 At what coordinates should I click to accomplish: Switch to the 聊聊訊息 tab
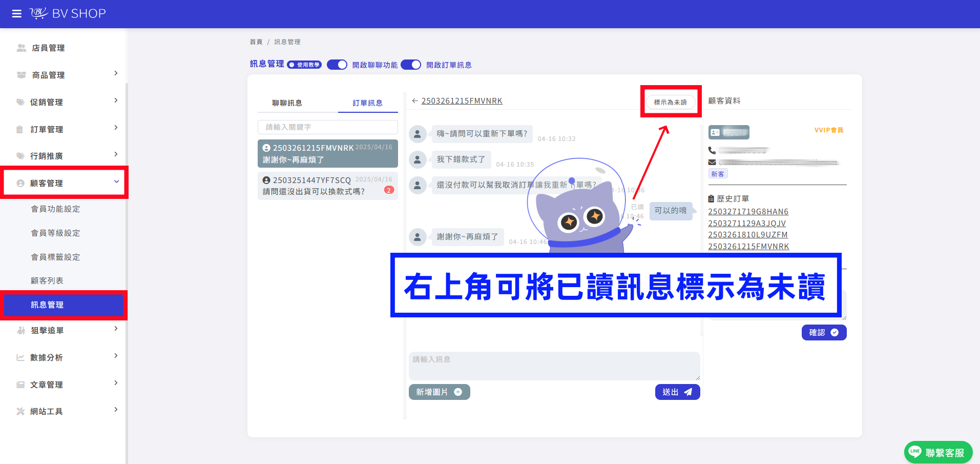pos(287,103)
